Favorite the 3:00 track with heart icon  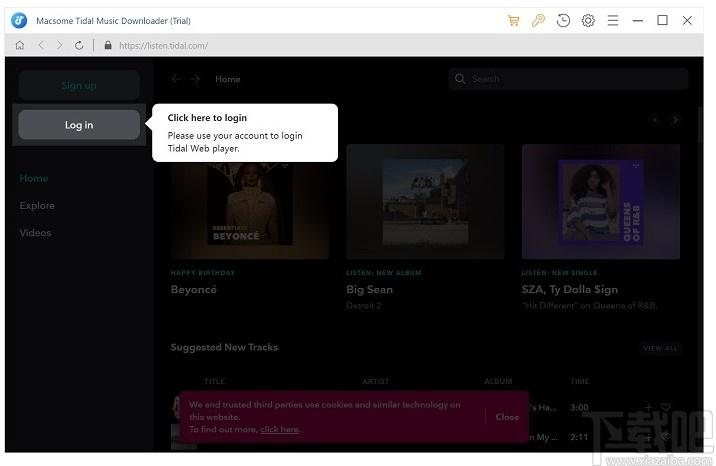(x=666, y=407)
